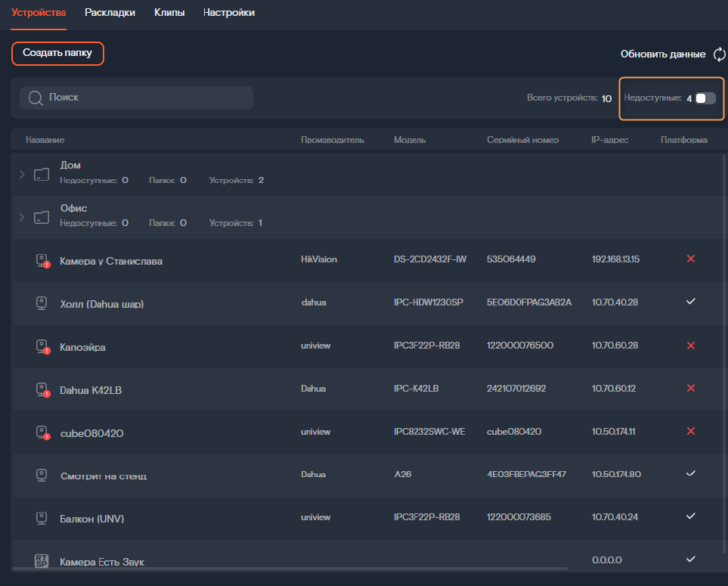Toggle the Недоступные filter switch
Screen dimensions: 728x586
(x=705, y=98)
